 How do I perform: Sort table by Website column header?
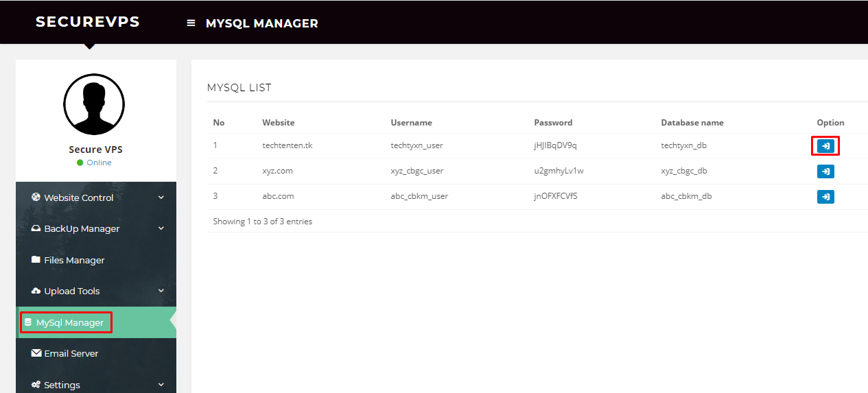[x=278, y=123]
